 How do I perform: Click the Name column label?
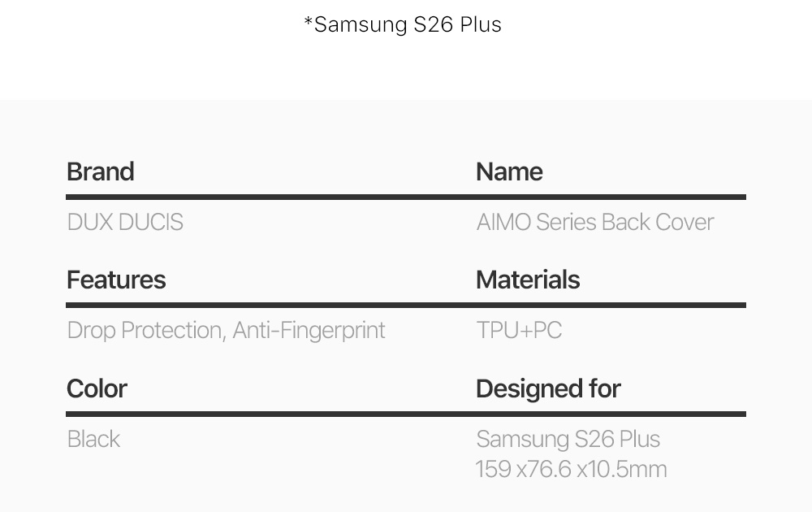509,171
